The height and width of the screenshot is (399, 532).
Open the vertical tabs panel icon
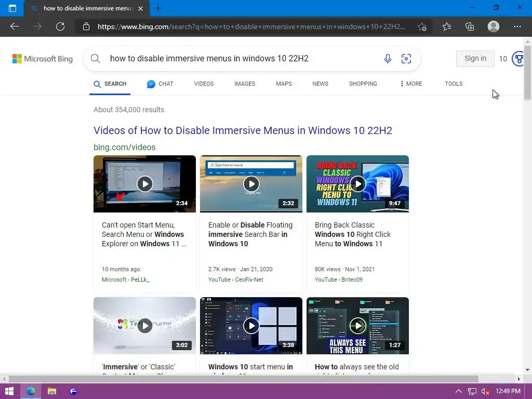12,8
